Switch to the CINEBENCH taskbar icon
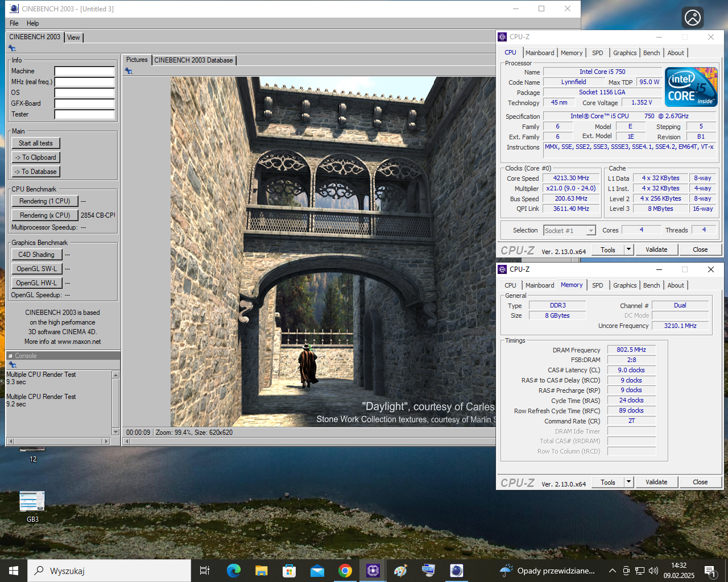The height and width of the screenshot is (582, 728). (x=456, y=571)
